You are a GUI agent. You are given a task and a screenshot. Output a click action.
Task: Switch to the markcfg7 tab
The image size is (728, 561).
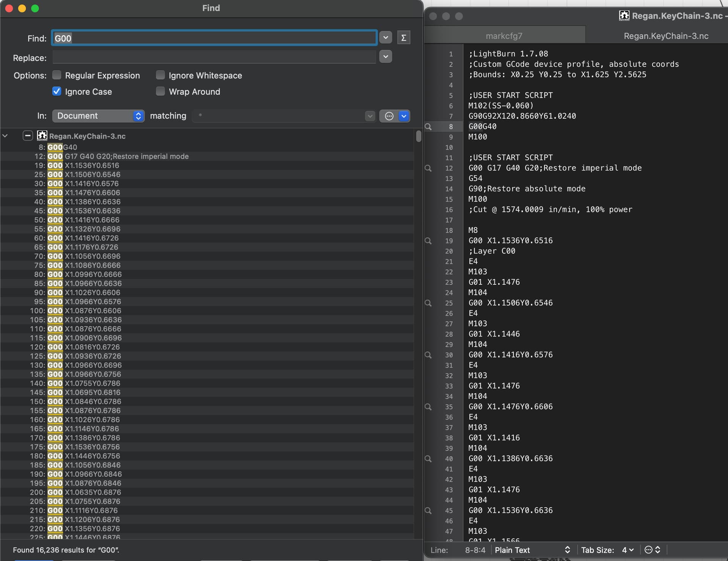[504, 36]
